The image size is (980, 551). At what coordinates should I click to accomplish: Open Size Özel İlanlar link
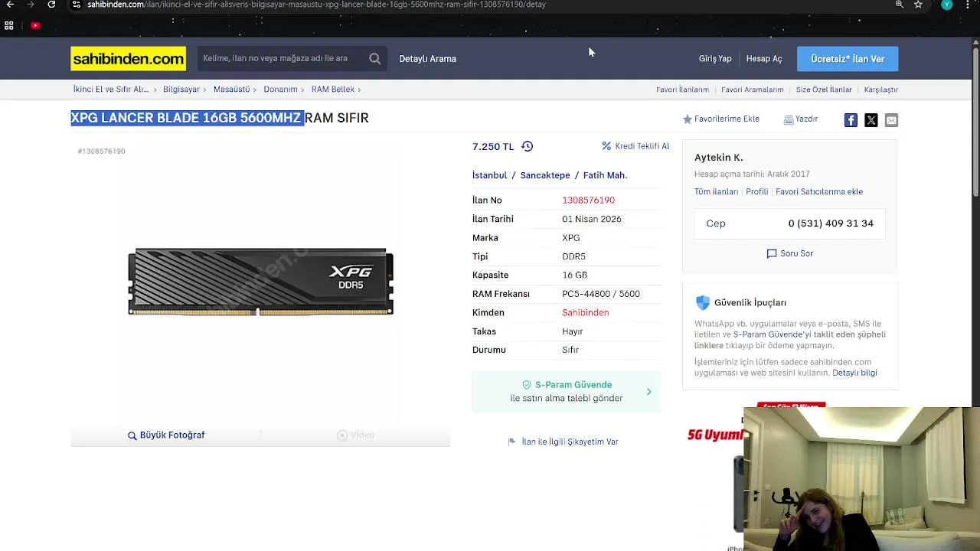tap(824, 90)
